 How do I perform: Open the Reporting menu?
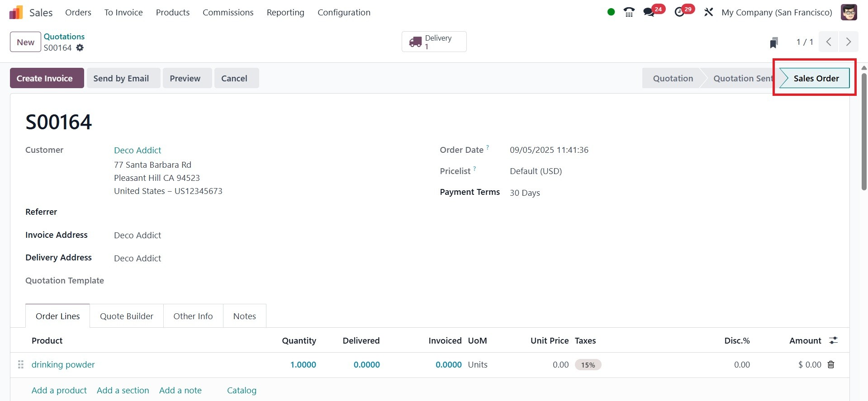(x=285, y=12)
